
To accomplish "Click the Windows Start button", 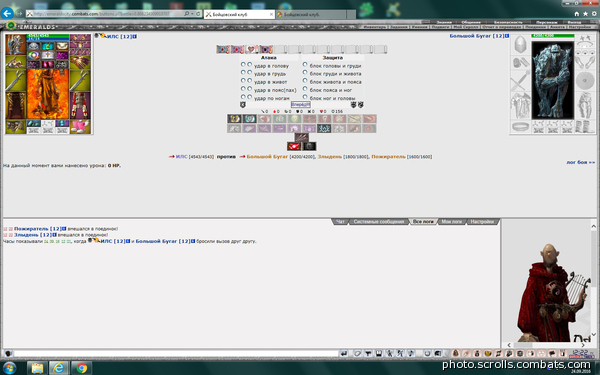I will coord(9,368).
